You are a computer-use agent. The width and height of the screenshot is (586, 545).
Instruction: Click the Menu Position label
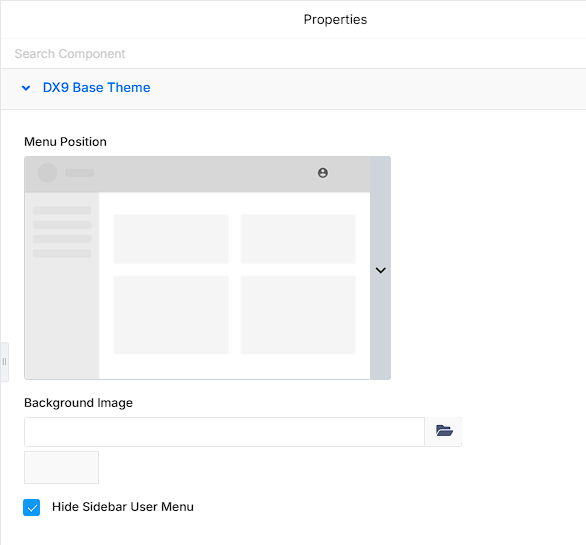tap(65, 142)
